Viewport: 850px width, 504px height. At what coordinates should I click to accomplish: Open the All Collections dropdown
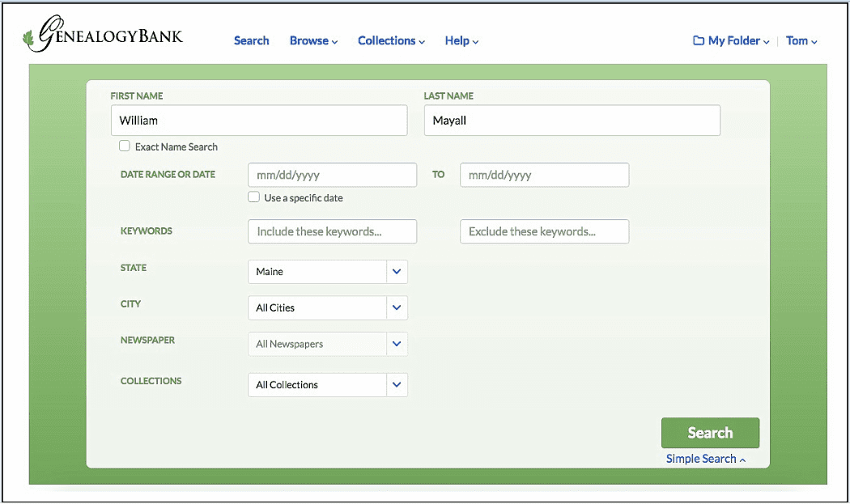point(328,385)
